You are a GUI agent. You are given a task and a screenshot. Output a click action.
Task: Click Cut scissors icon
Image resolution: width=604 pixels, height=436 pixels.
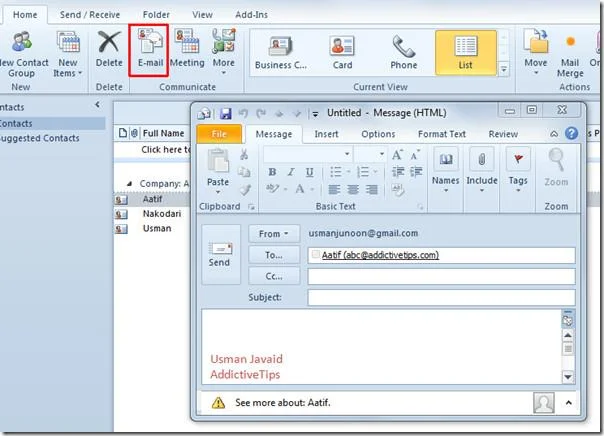coord(244,154)
